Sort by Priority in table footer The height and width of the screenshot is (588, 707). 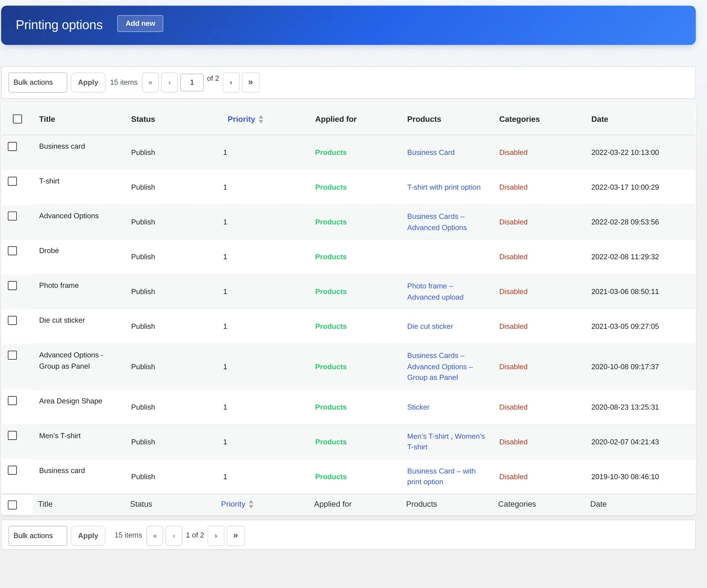(237, 504)
